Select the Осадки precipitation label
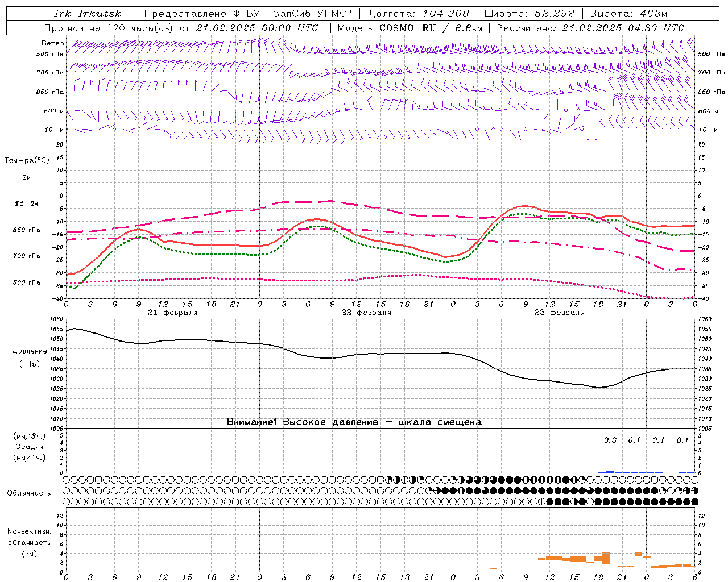This screenshot has width=728, height=582. [x=30, y=447]
